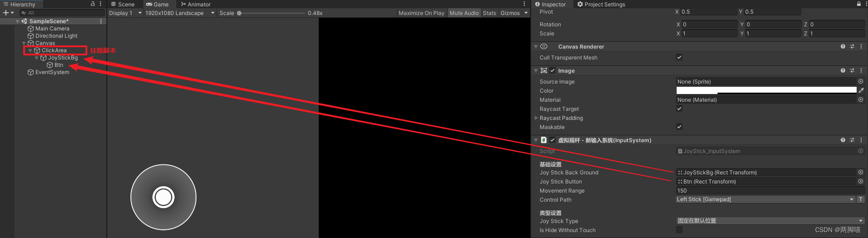The image size is (868, 238).
Task: Open Joy Stick Back Ground object picker
Action: click(x=861, y=172)
